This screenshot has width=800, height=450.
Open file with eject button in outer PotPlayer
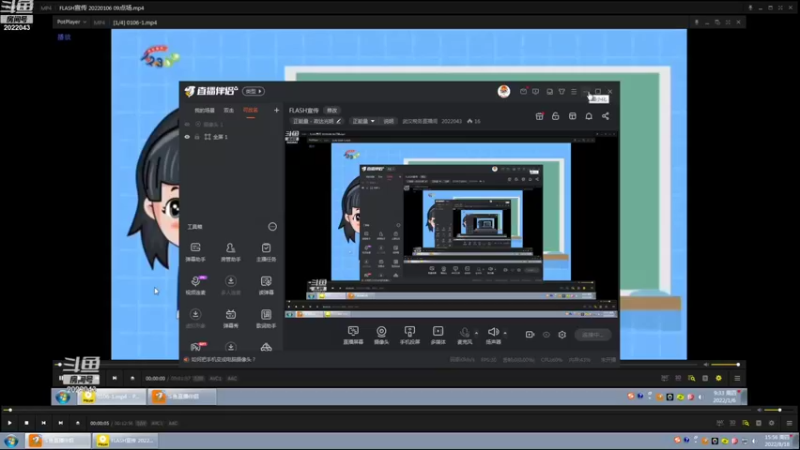[78, 423]
